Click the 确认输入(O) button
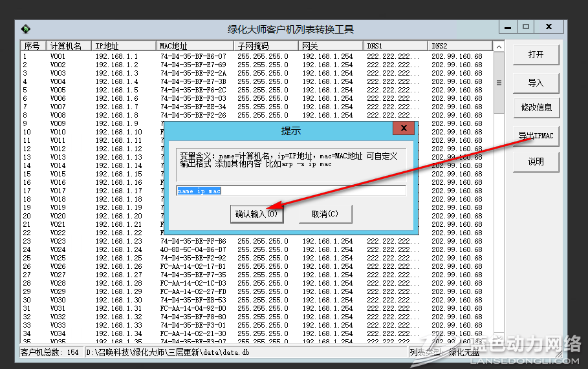The image size is (588, 369). (257, 214)
